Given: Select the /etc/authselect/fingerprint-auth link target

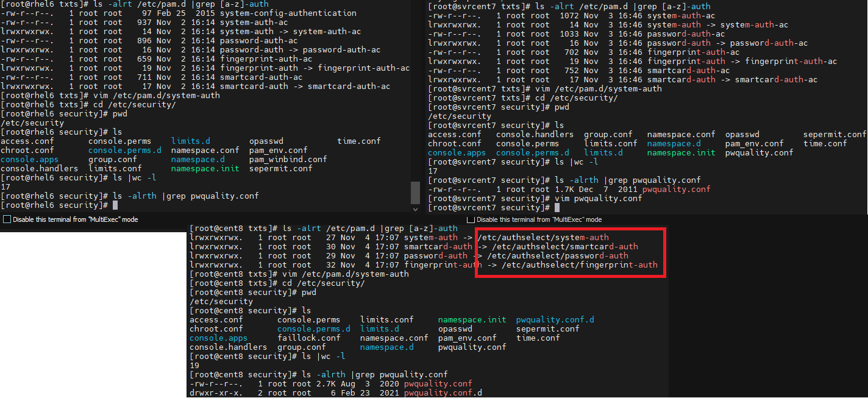Looking at the screenshot, I should (580, 265).
